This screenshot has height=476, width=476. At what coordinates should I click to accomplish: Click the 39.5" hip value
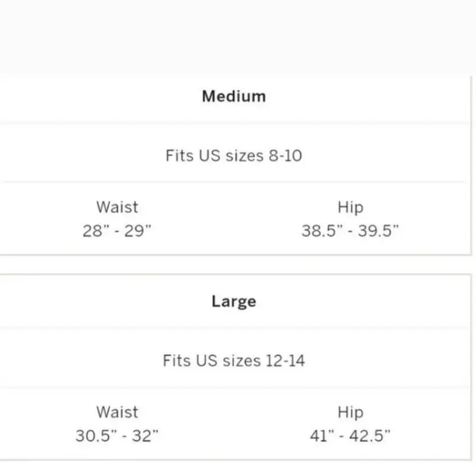pyautogui.click(x=378, y=231)
